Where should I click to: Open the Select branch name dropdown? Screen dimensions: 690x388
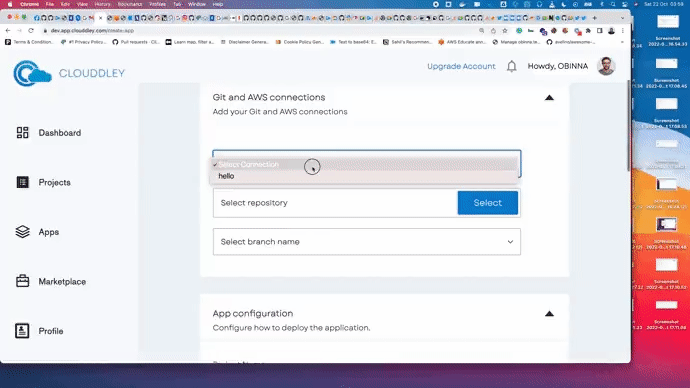[367, 242]
